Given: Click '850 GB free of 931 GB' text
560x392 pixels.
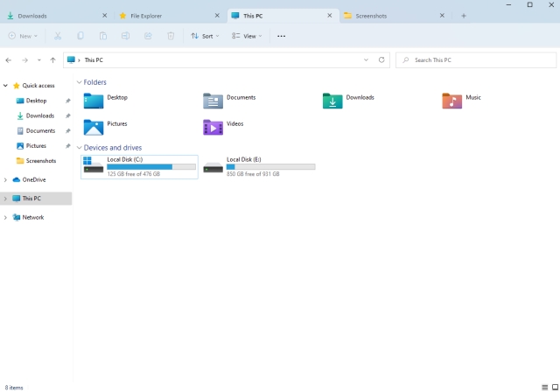Looking at the screenshot, I should point(253,174).
